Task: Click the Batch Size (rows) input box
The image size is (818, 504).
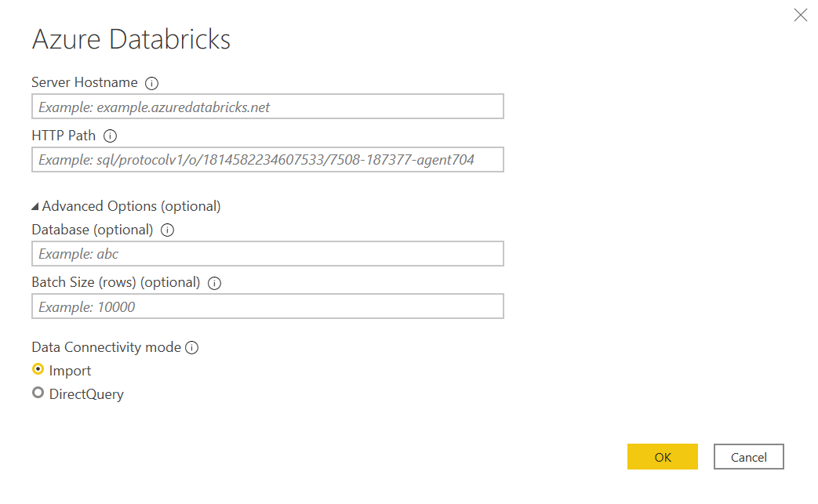Action: click(267, 306)
